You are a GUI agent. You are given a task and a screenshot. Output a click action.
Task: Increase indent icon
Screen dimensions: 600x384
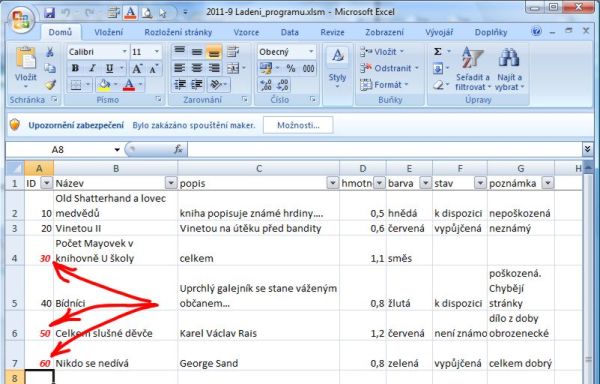click(197, 85)
